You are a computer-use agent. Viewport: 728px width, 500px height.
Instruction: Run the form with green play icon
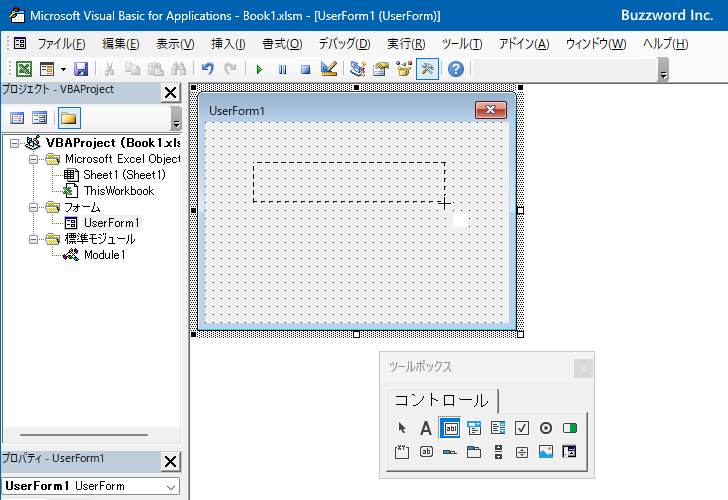(259, 70)
